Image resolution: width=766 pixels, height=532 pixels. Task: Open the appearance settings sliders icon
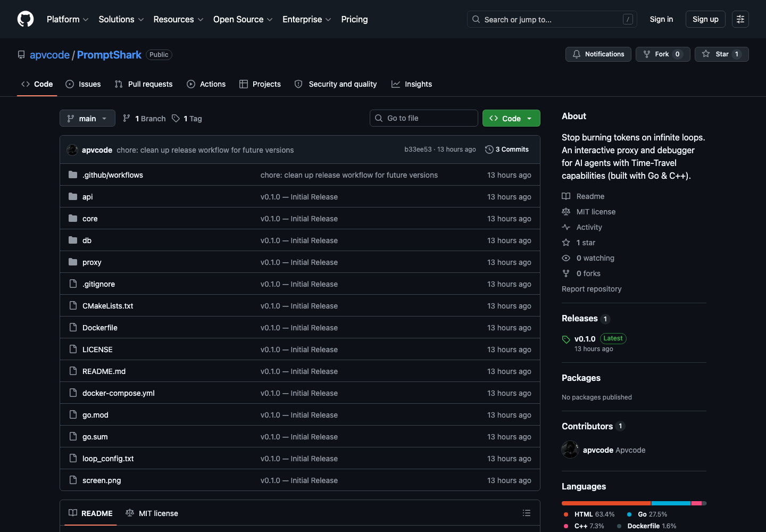click(x=740, y=19)
